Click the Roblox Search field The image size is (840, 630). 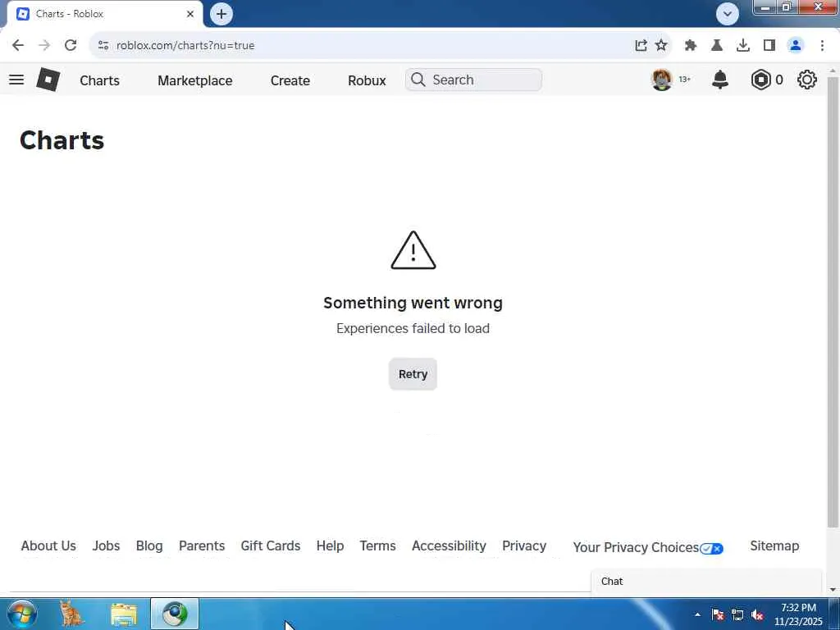pyautogui.click(x=473, y=80)
